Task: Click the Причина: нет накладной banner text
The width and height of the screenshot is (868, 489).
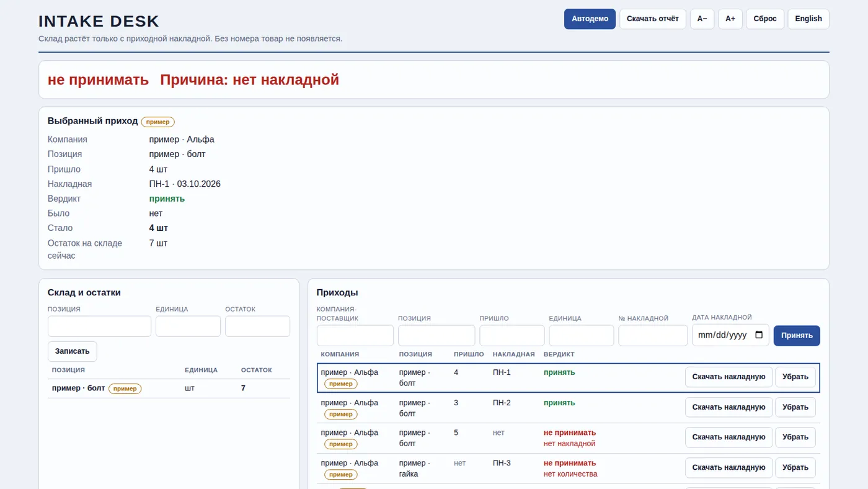Action: (x=249, y=80)
